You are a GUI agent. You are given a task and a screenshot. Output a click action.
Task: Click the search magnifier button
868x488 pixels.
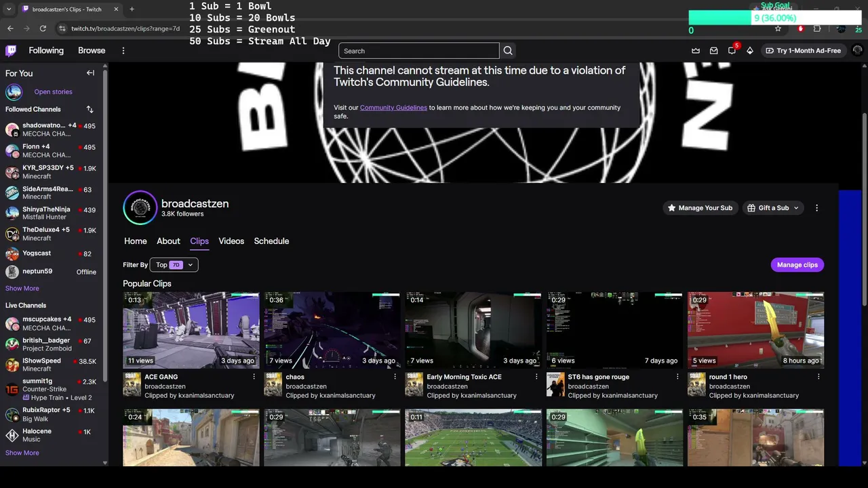pos(508,51)
